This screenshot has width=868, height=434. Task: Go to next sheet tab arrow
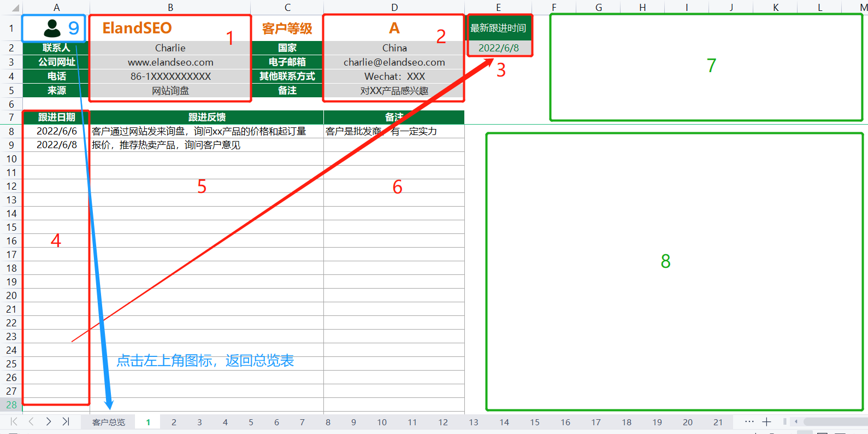tap(49, 421)
